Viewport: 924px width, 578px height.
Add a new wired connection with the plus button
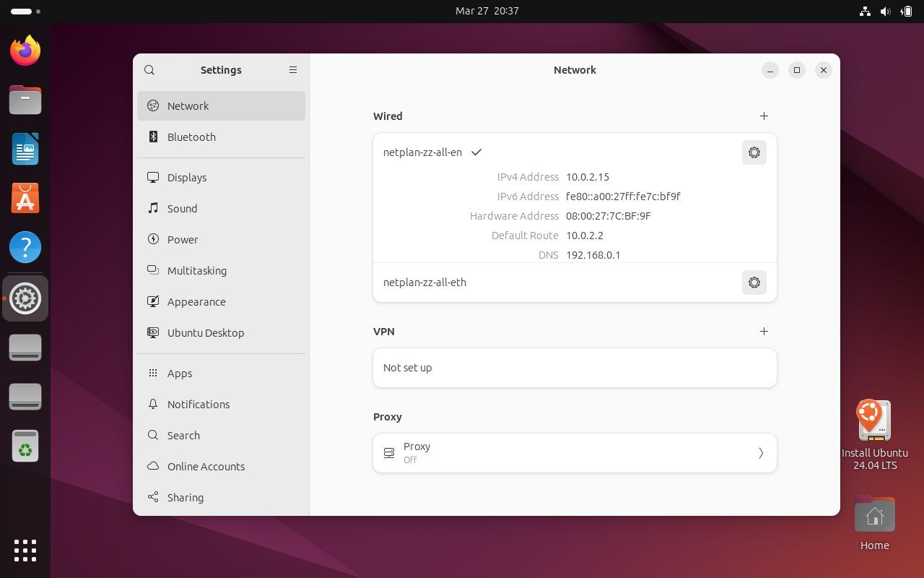pyautogui.click(x=764, y=116)
